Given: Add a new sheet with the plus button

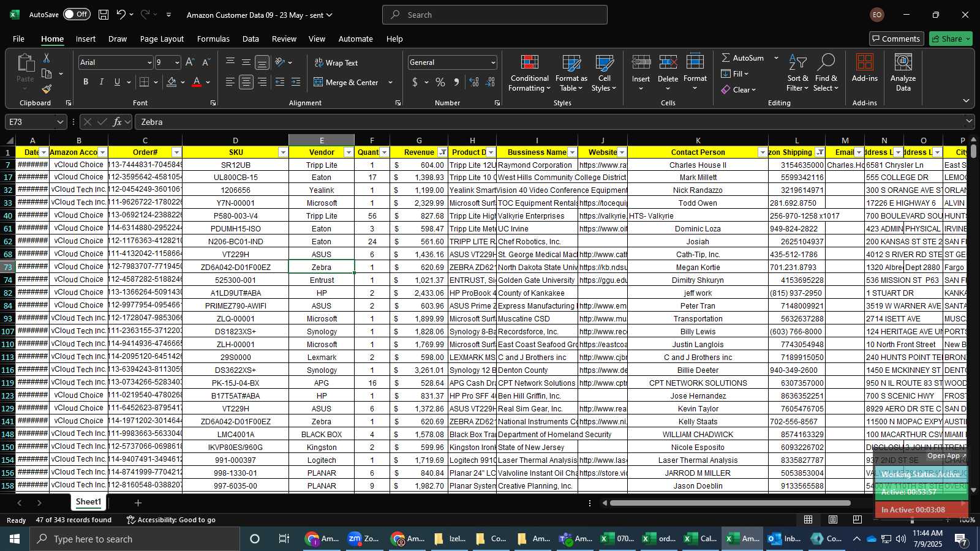Looking at the screenshot, I should click(x=138, y=503).
